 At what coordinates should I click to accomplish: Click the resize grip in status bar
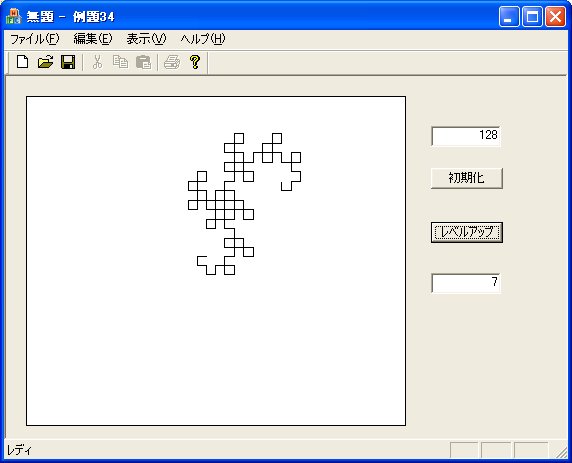coord(562,452)
